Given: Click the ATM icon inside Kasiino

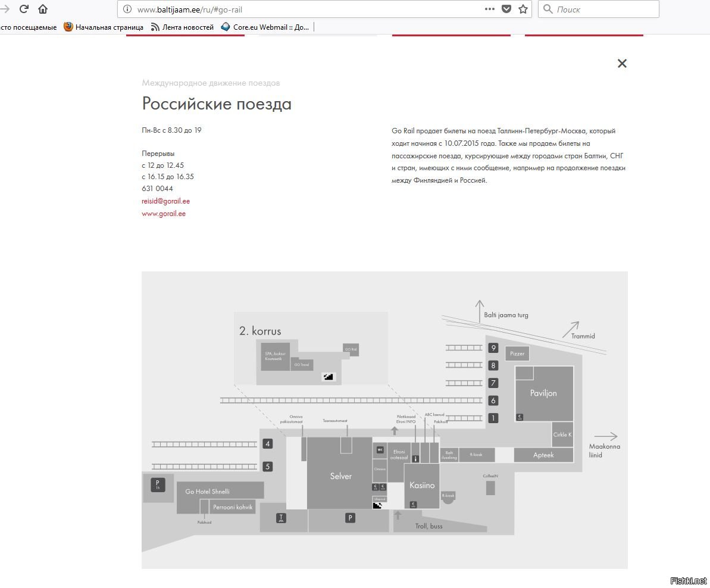Looking at the screenshot, I should (413, 504).
